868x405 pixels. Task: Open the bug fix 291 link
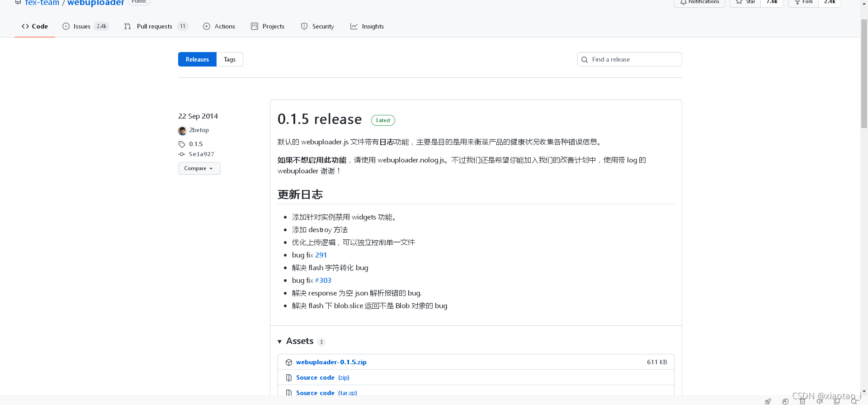(x=321, y=255)
